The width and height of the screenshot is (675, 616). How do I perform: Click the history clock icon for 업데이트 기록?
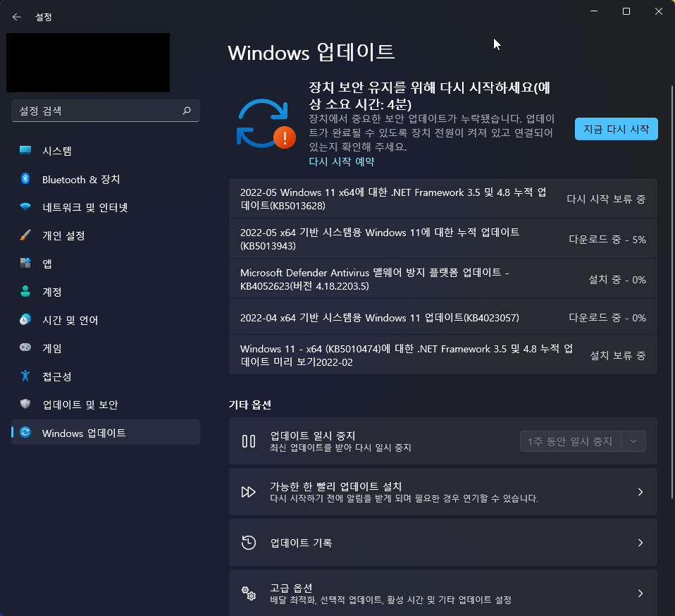249,543
